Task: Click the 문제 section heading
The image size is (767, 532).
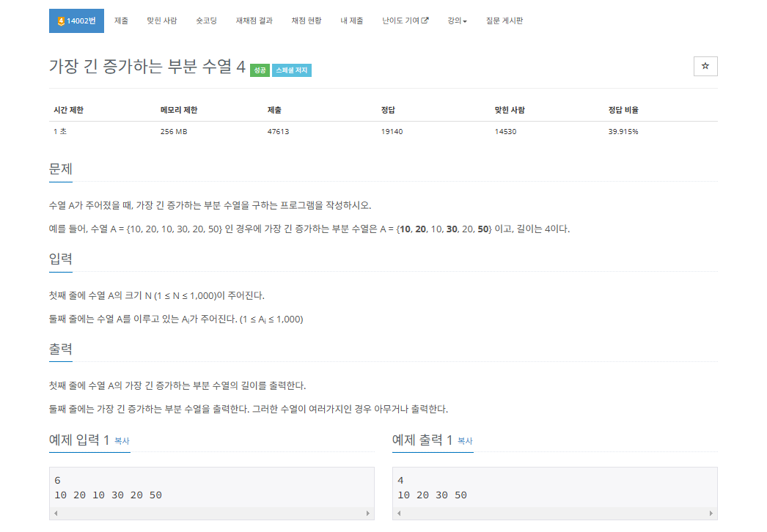Action: tap(61, 169)
